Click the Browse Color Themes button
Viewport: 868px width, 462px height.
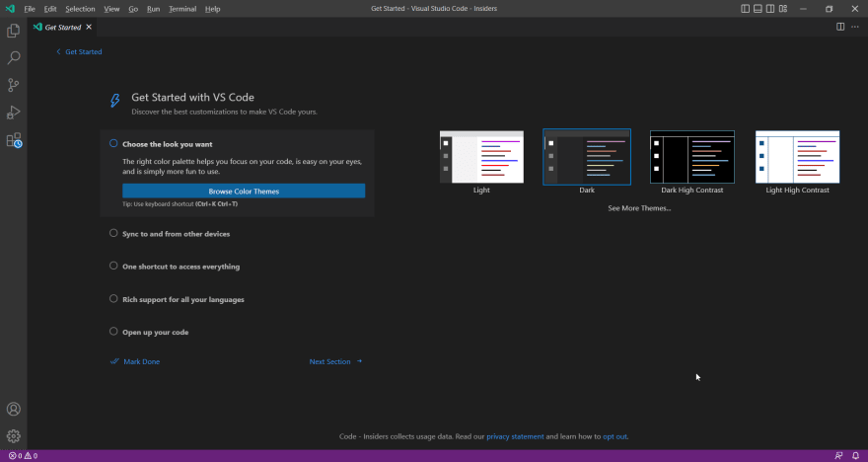[244, 192]
